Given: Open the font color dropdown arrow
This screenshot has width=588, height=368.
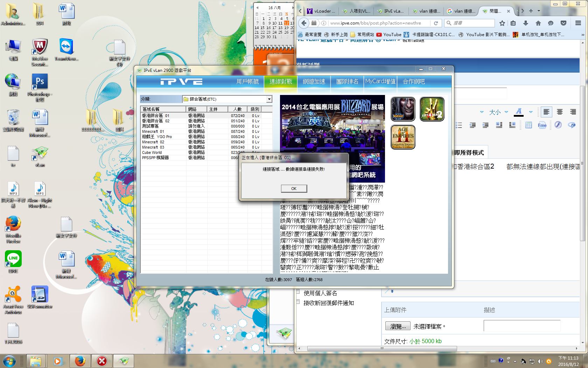Looking at the screenshot, I should [531, 112].
